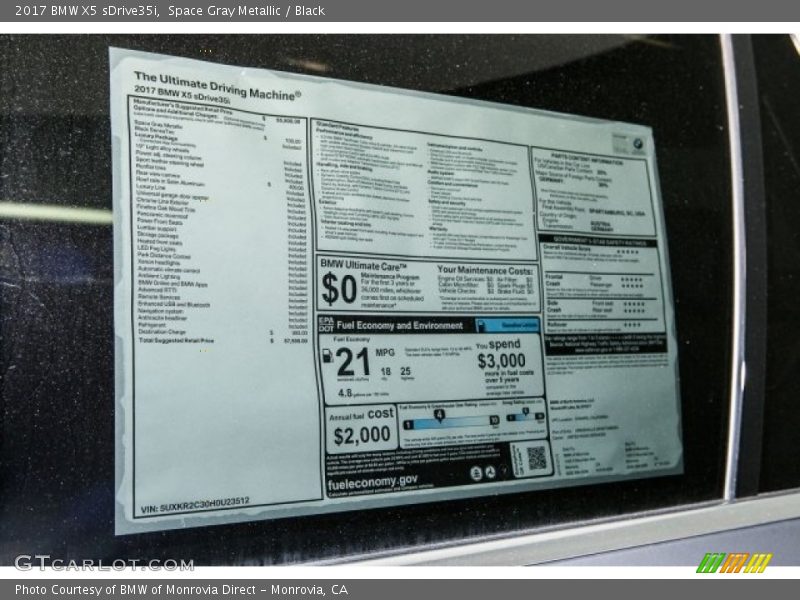800x600 pixels.
Task: Click the '4.8' gallons per 100 miles value
Action: [345, 393]
